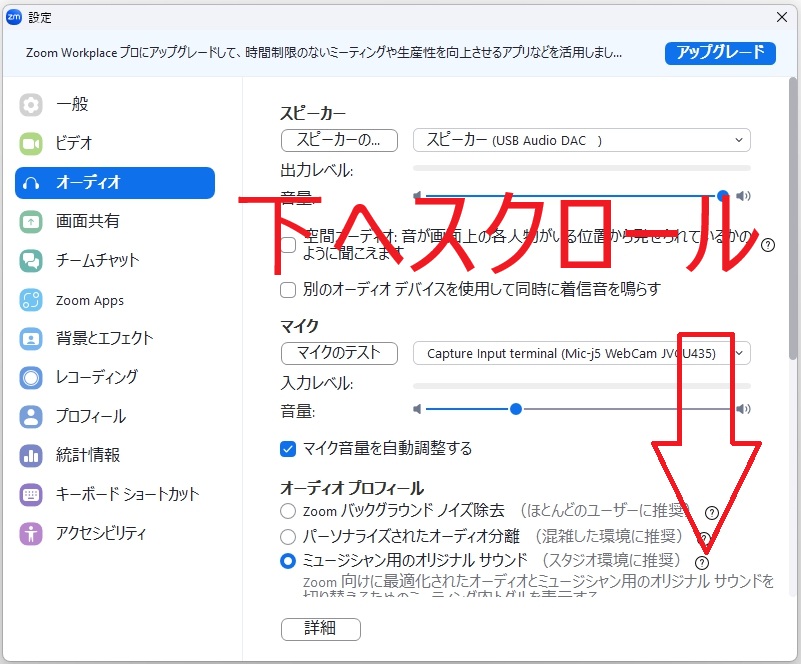This screenshot has width=801, height=664.
Task: Expand the マイク device dropdown arrow
Action: coord(739,353)
